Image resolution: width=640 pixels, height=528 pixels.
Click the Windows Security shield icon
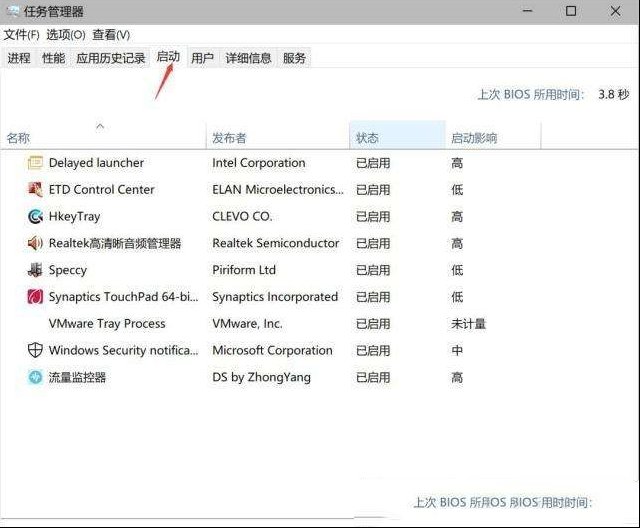click(35, 350)
